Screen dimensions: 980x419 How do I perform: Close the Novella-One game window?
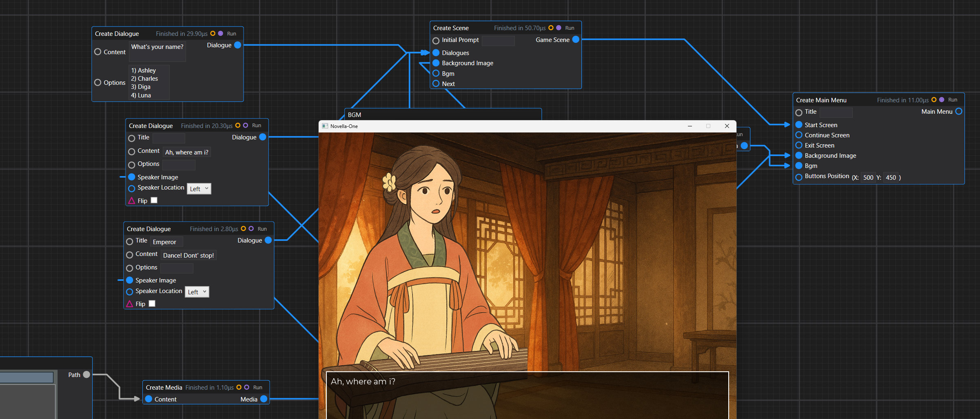tap(727, 126)
